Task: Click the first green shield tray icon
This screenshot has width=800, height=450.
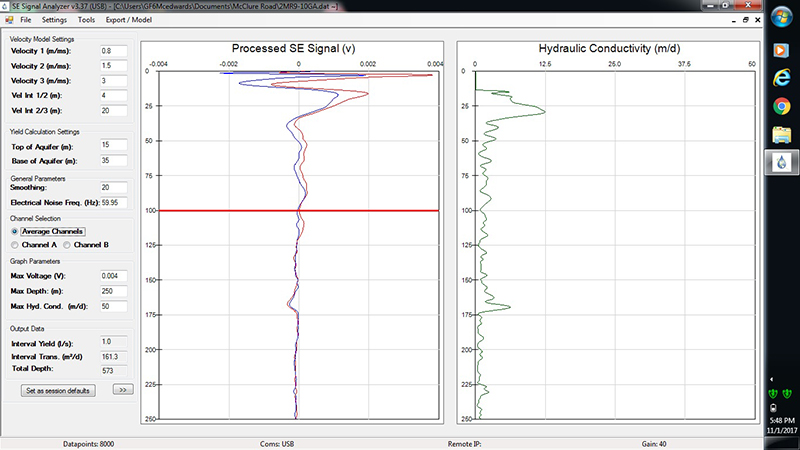Action: (773, 393)
